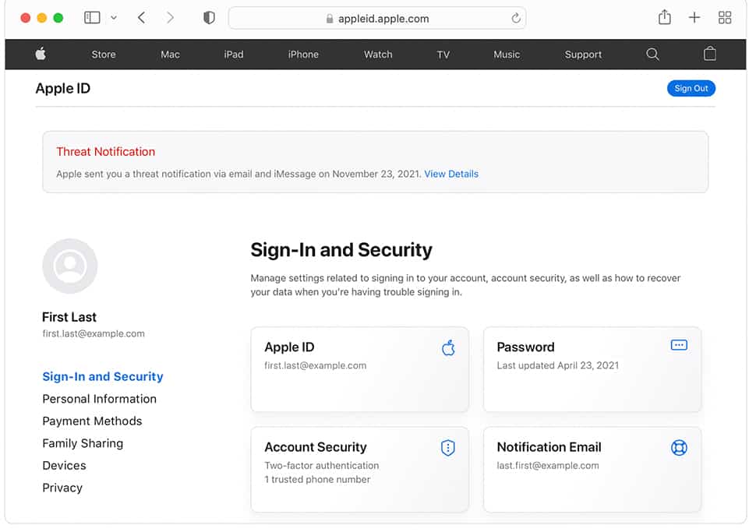Open the Store menu item
The image size is (756, 532).
point(104,55)
